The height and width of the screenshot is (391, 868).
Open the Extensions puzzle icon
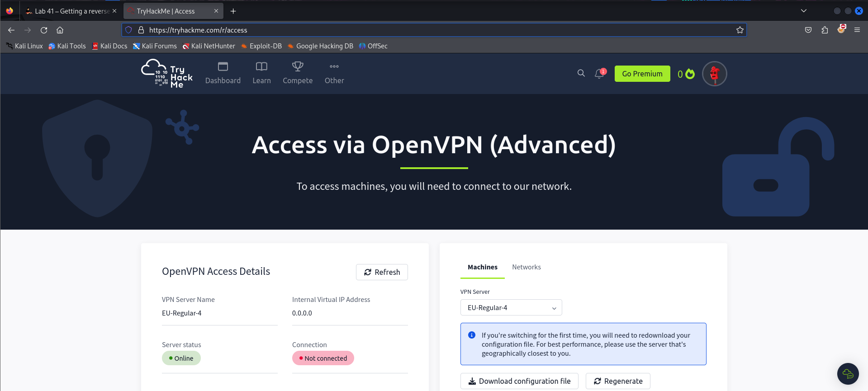point(825,30)
